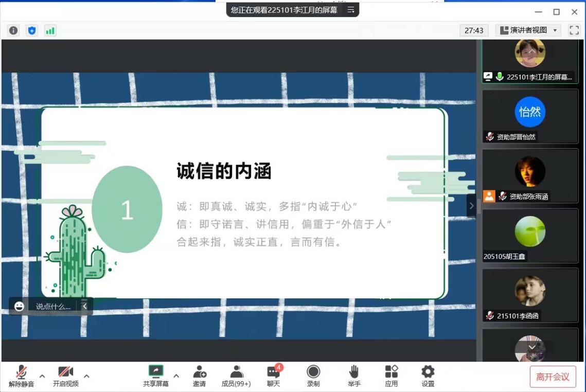586x392 pixels.
Task: Start recording with 录制 button
Action: (313, 376)
